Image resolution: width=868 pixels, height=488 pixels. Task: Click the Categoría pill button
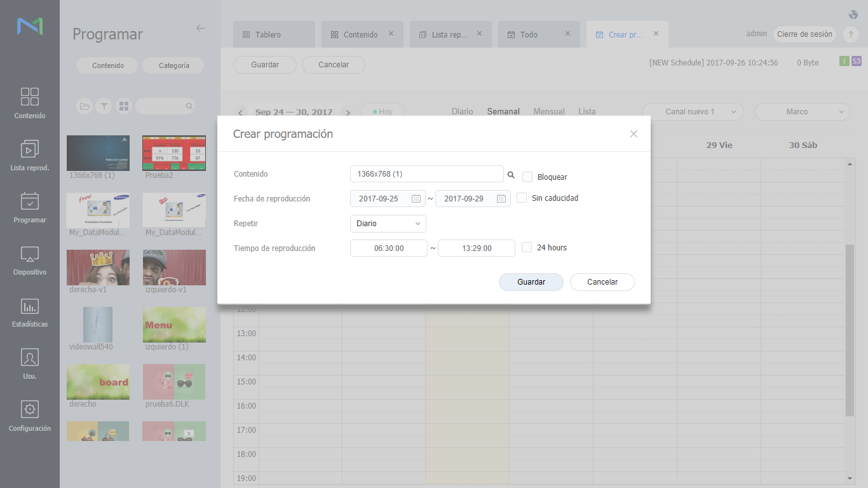pos(173,65)
